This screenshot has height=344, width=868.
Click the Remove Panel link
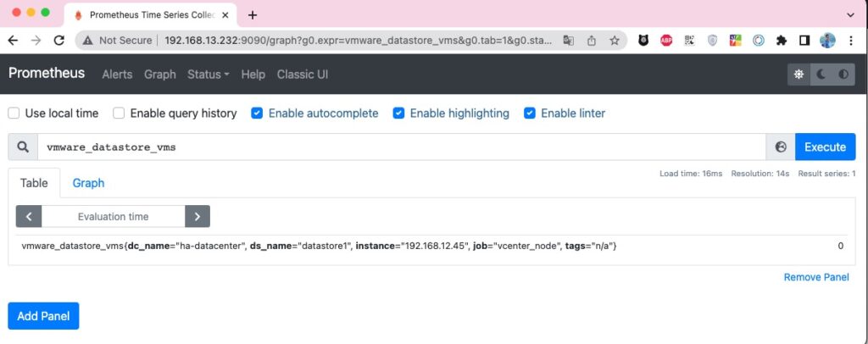point(816,277)
